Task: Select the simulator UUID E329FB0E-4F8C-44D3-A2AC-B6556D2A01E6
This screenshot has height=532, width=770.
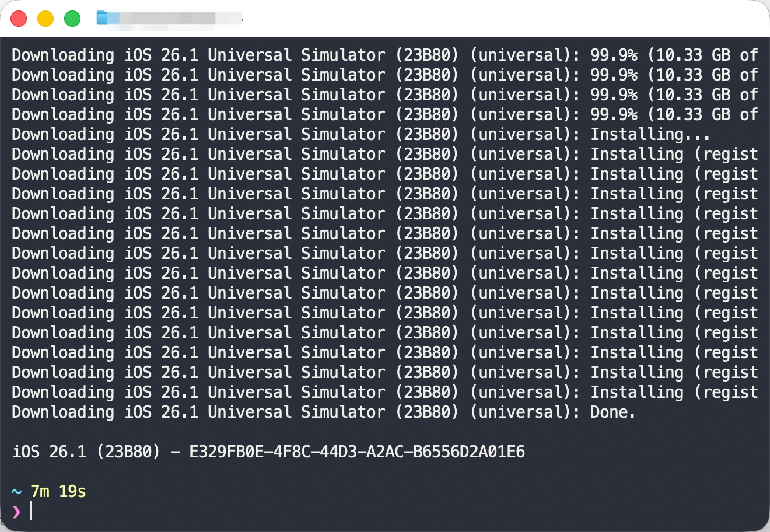Action: coord(357,452)
